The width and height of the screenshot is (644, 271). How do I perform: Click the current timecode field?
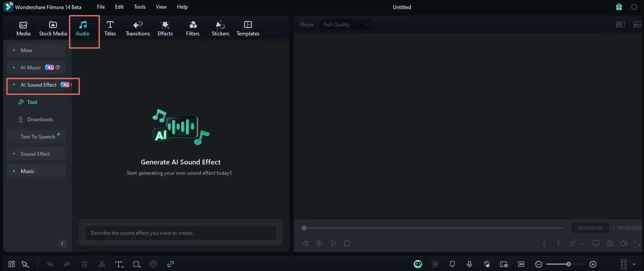pyautogui.click(x=590, y=228)
